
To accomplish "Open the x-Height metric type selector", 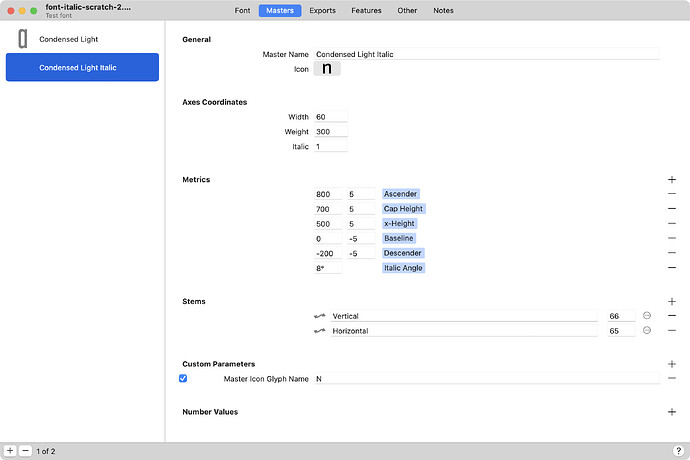I will coord(401,224).
